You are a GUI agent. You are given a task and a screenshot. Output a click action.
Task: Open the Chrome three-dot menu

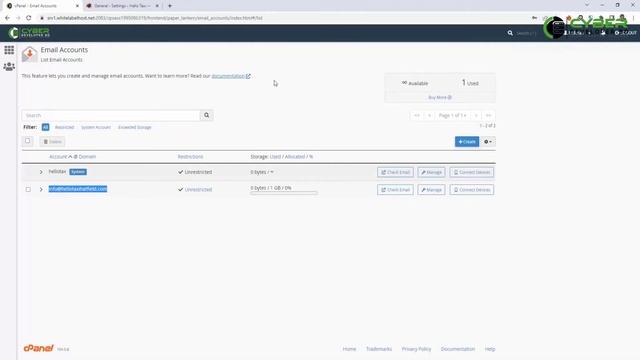coord(634,18)
